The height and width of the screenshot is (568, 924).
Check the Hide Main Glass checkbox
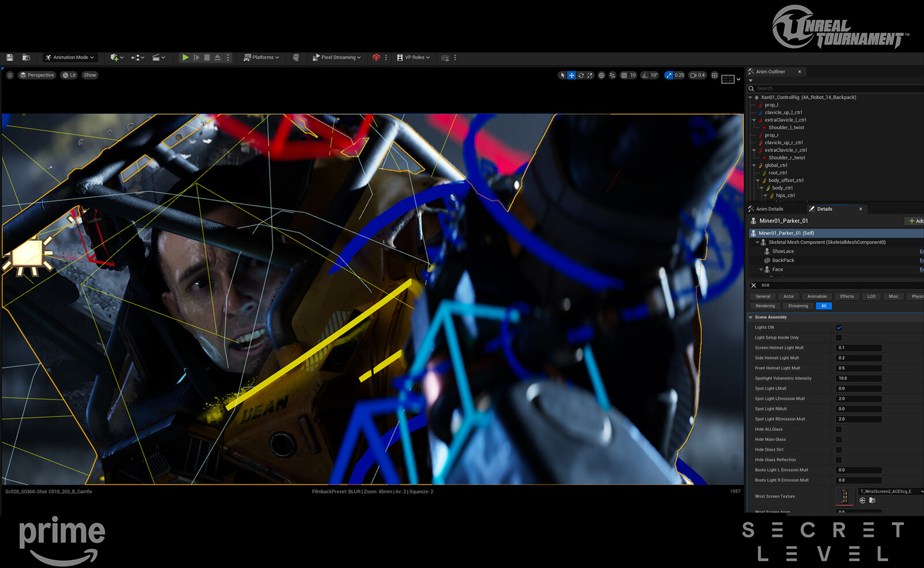tap(839, 440)
